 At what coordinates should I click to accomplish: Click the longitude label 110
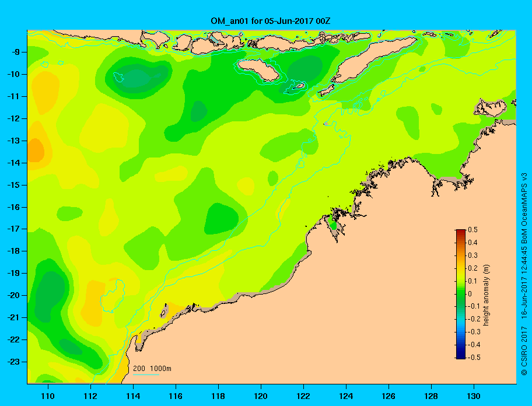click(x=48, y=396)
